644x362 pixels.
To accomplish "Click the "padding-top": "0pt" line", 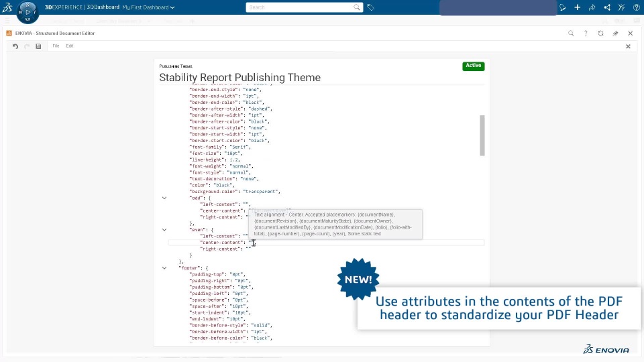I will tap(217, 275).
